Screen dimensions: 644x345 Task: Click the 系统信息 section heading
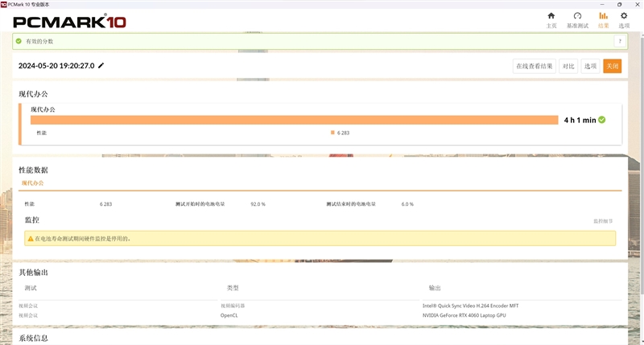pyautogui.click(x=33, y=338)
